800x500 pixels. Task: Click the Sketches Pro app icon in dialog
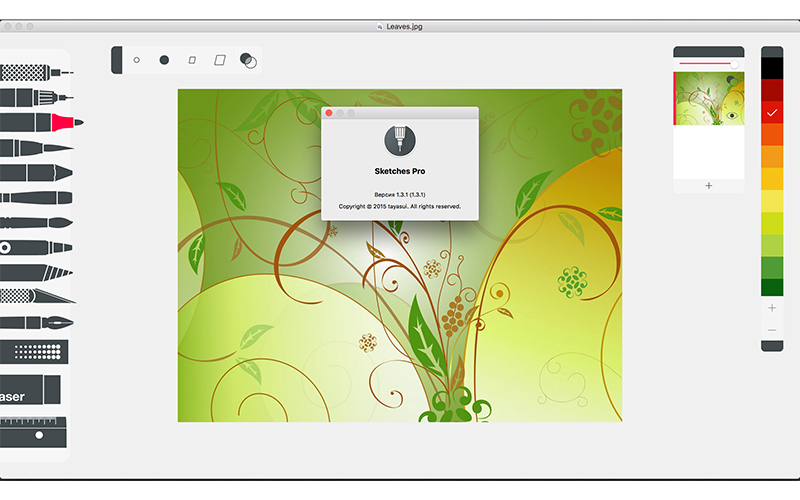pos(400,140)
